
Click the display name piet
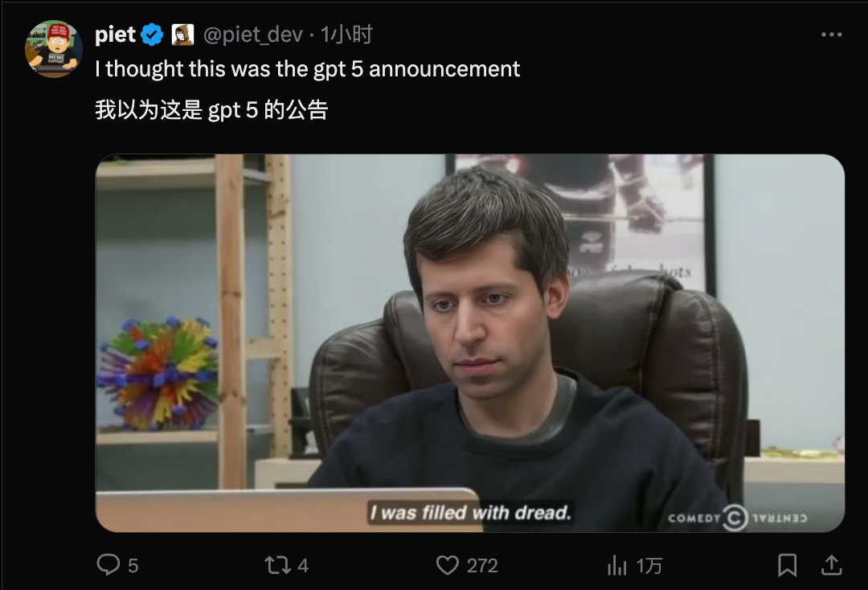[115, 35]
